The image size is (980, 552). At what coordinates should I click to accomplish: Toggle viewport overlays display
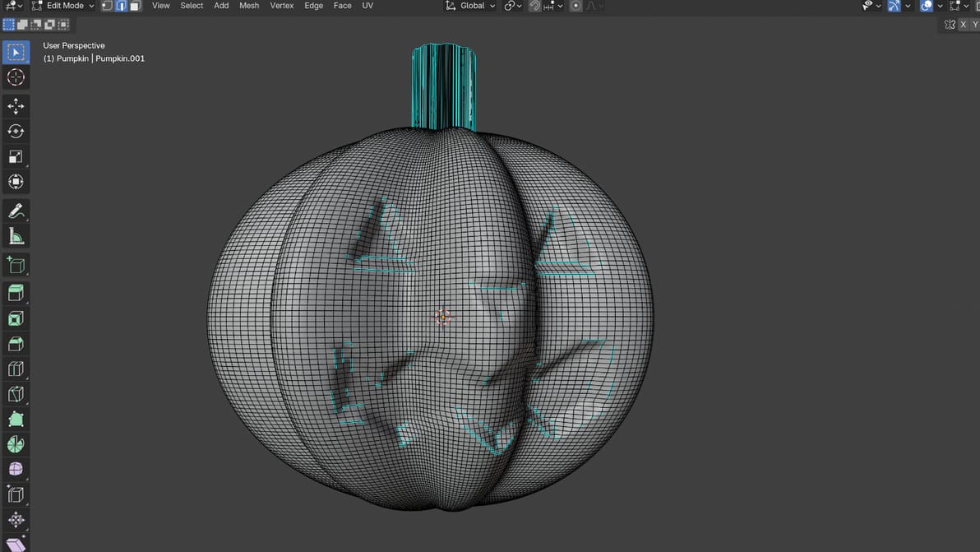(x=927, y=6)
